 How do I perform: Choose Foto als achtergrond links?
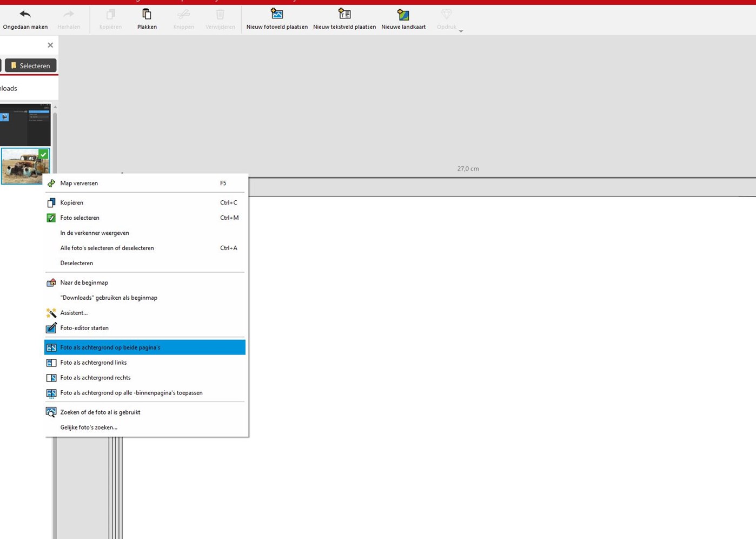[93, 363]
